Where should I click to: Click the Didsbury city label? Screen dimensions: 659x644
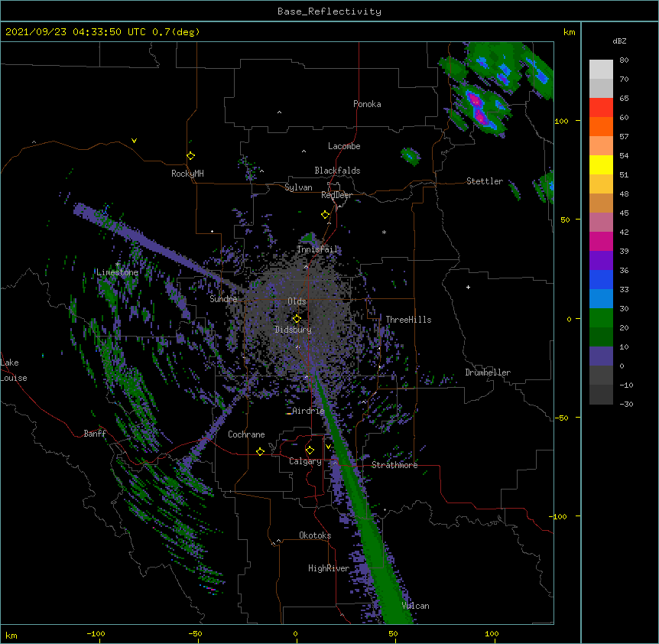click(x=293, y=330)
